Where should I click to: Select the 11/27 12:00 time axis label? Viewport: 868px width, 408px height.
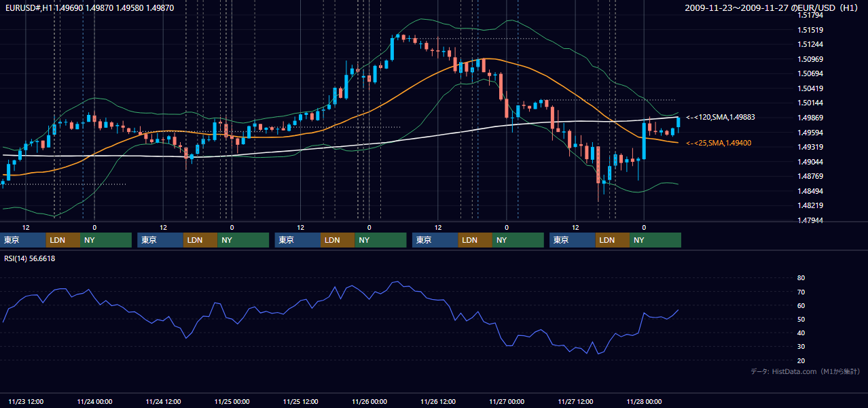pos(575,402)
